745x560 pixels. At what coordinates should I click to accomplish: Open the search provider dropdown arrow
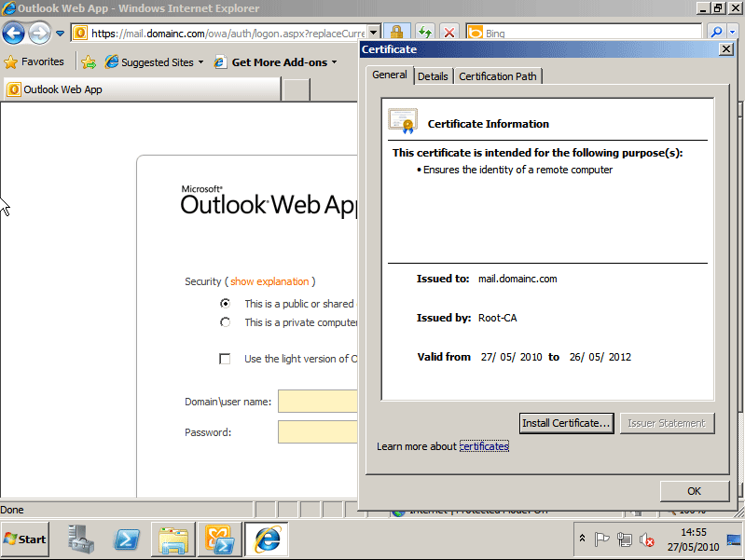click(732, 33)
